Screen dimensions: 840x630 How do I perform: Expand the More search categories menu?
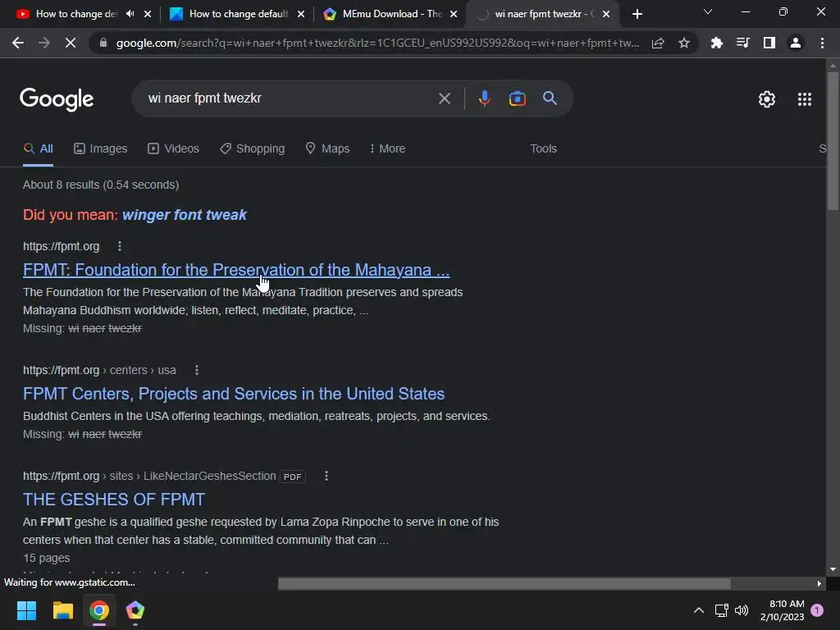tap(387, 149)
